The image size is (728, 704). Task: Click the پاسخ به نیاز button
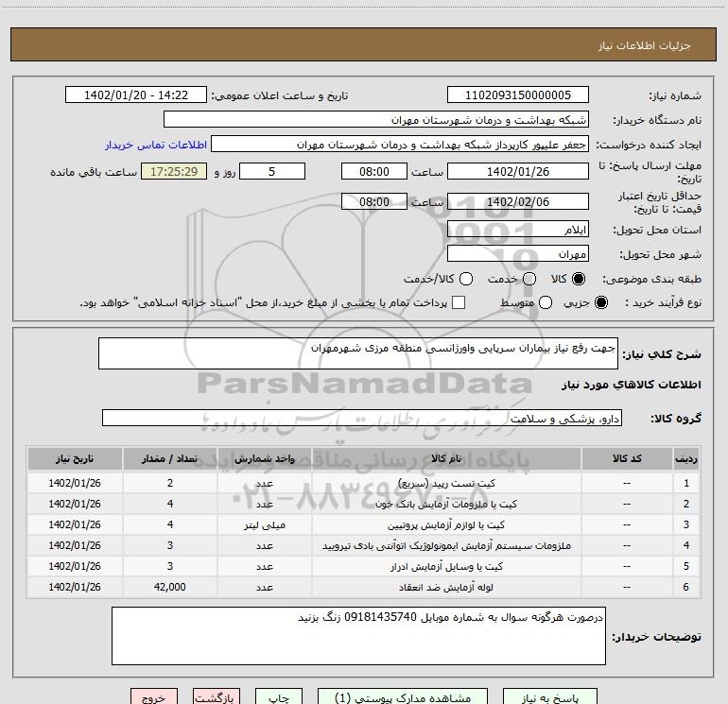[549, 697]
